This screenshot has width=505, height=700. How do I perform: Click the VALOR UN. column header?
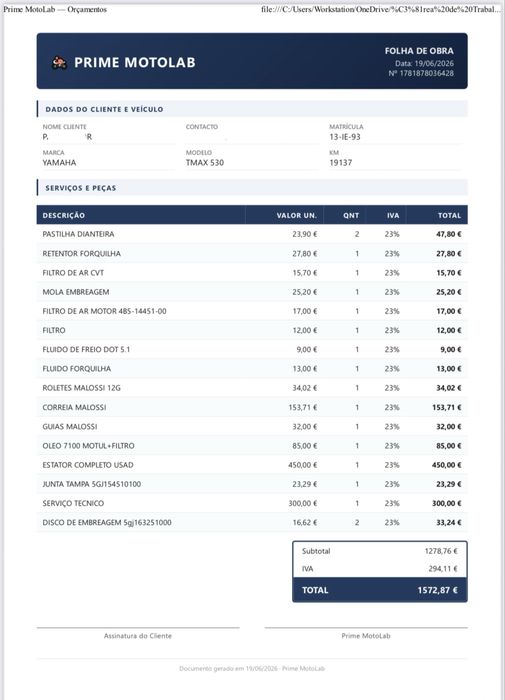[296, 215]
